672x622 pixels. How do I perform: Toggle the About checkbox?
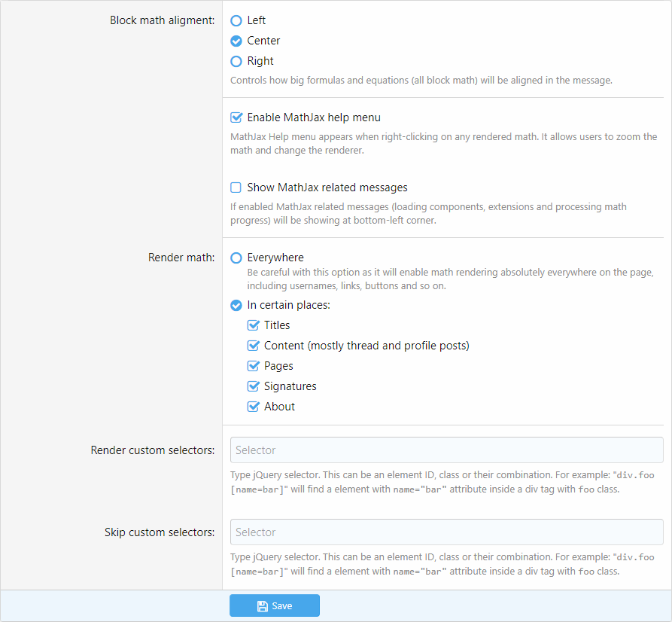click(254, 407)
